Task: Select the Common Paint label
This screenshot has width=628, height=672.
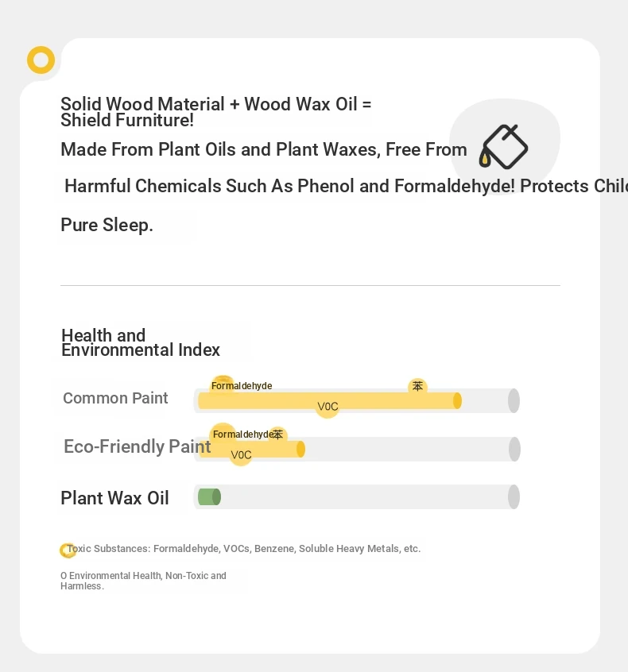Action: pyautogui.click(x=115, y=398)
